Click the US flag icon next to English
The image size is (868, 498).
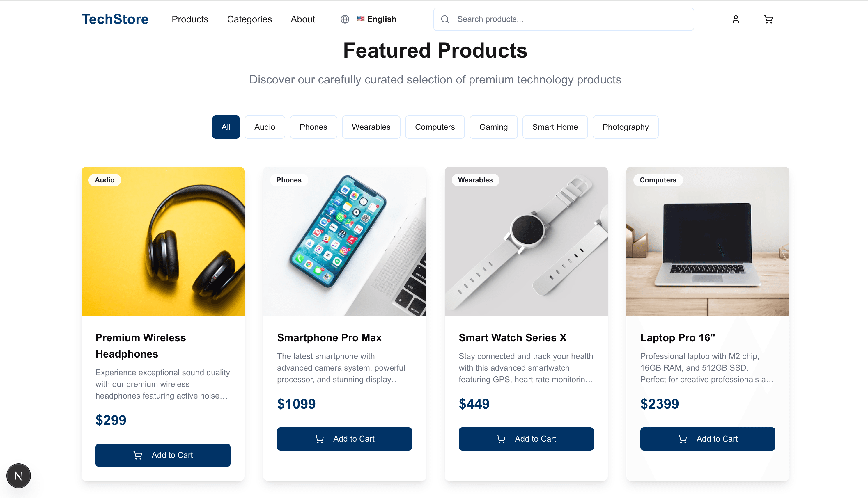pos(360,19)
